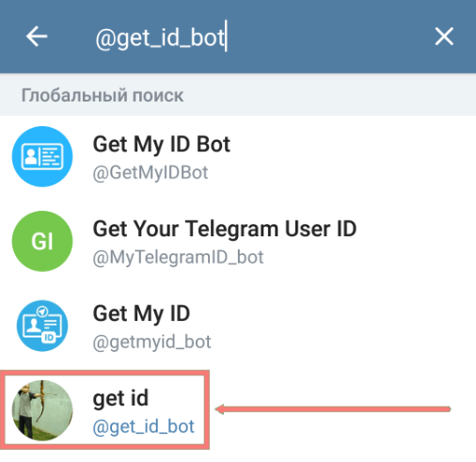Click the Глобальный поиск section header
Screen dimensions: 476x462
tap(103, 95)
